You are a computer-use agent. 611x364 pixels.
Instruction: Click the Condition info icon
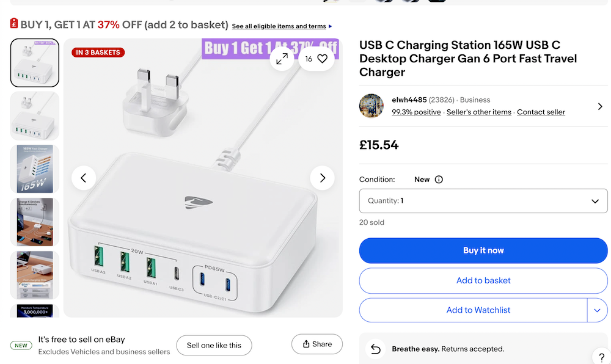click(439, 180)
